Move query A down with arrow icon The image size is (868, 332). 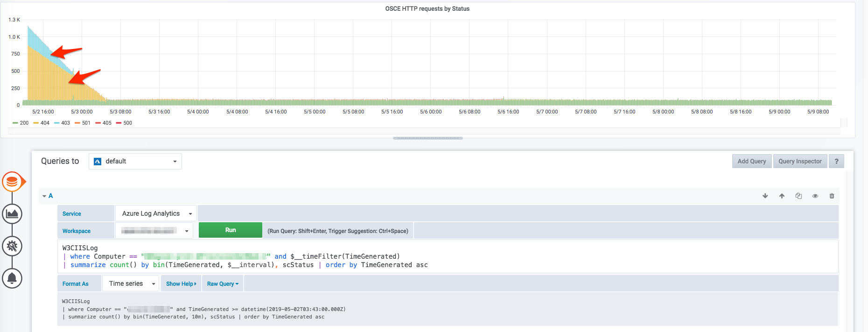(x=765, y=196)
